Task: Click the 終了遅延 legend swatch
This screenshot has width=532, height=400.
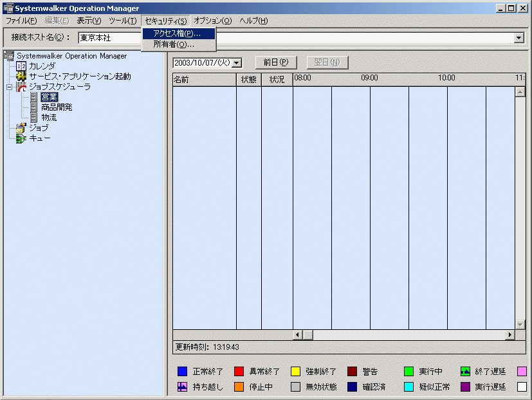Action: 466,372
